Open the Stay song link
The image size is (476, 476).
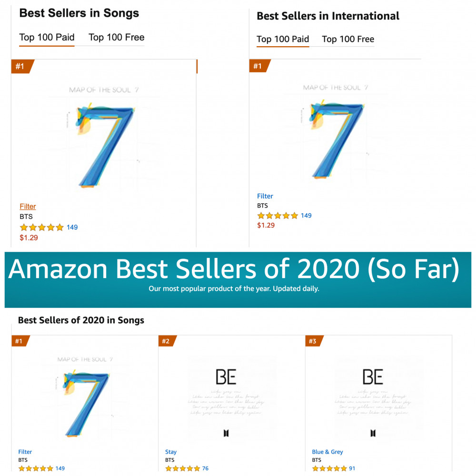[171, 452]
